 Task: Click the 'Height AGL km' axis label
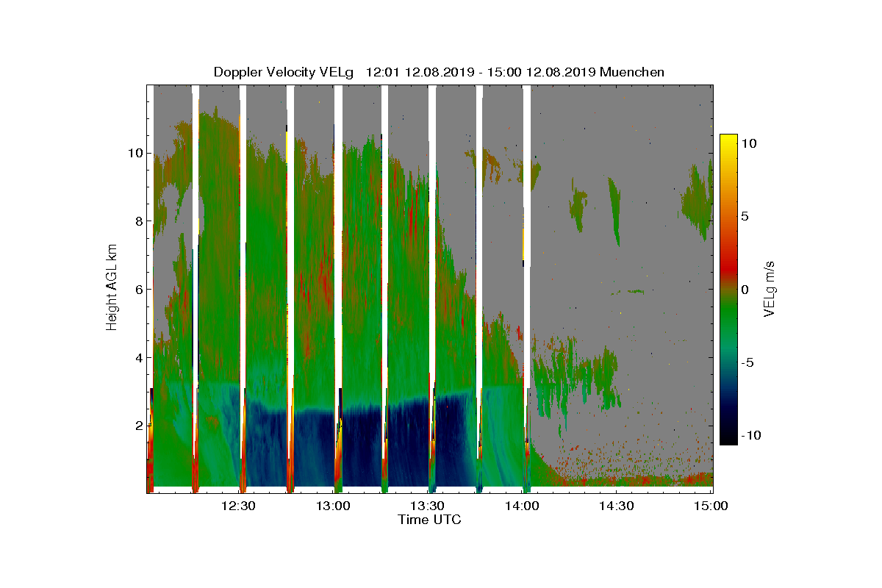[x=112, y=289]
